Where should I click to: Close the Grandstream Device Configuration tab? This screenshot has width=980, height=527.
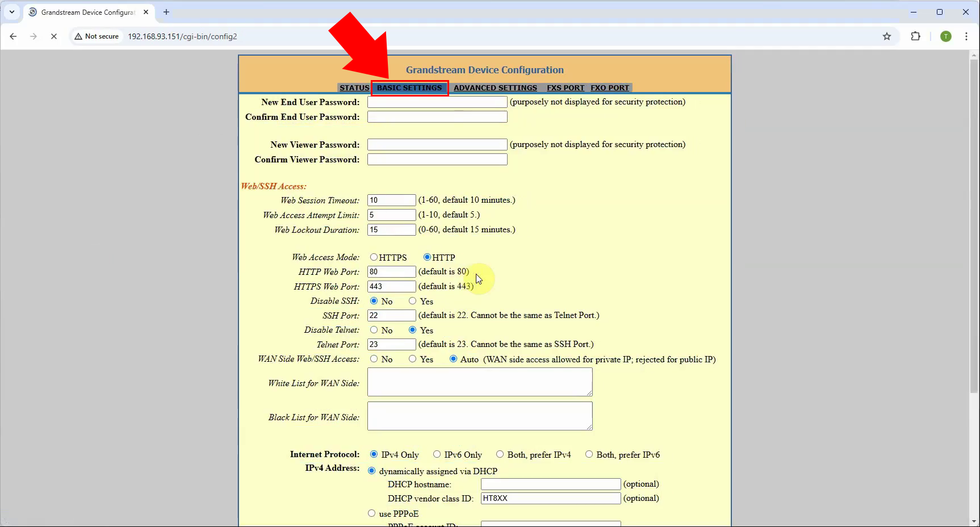146,12
